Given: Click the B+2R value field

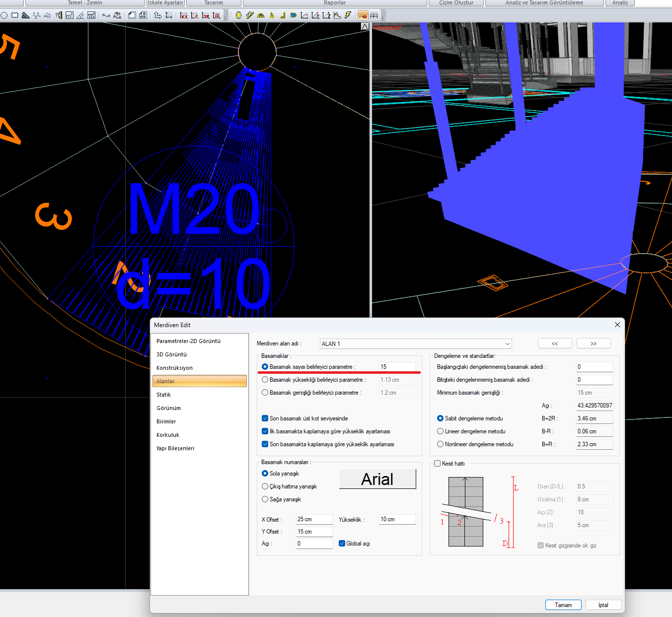Looking at the screenshot, I should pyautogui.click(x=595, y=418).
